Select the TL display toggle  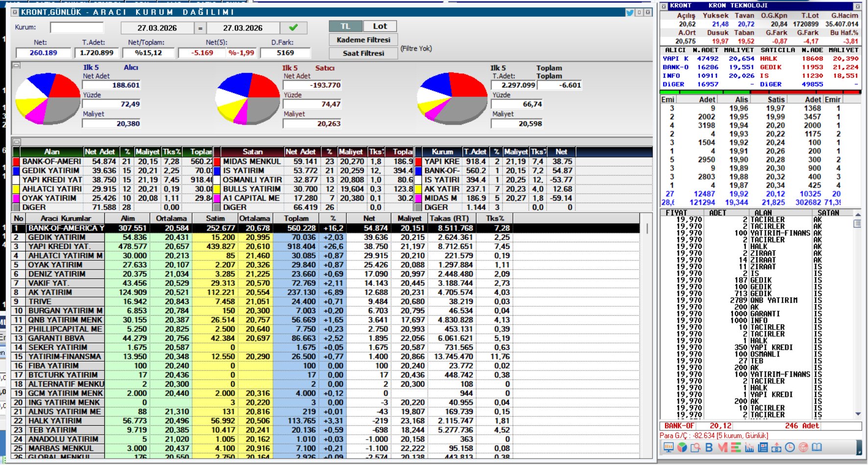pos(345,26)
